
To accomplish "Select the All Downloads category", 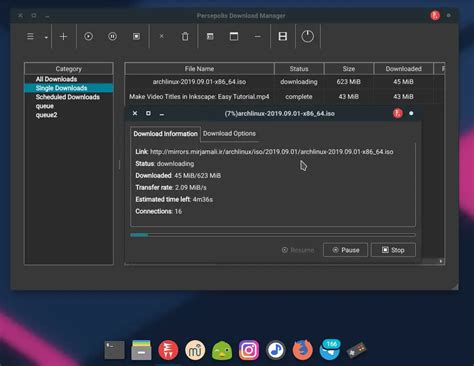I will tap(56, 79).
